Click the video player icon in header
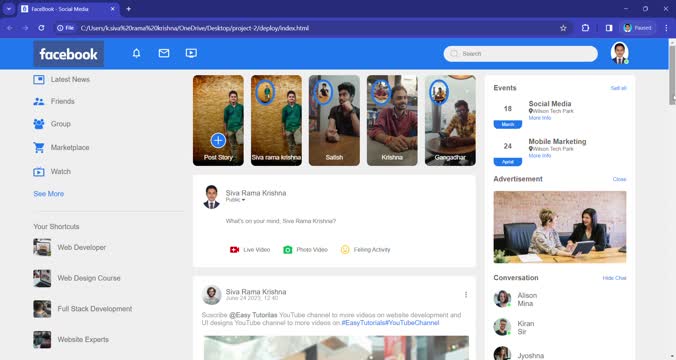The height and width of the screenshot is (360, 676). pos(191,53)
